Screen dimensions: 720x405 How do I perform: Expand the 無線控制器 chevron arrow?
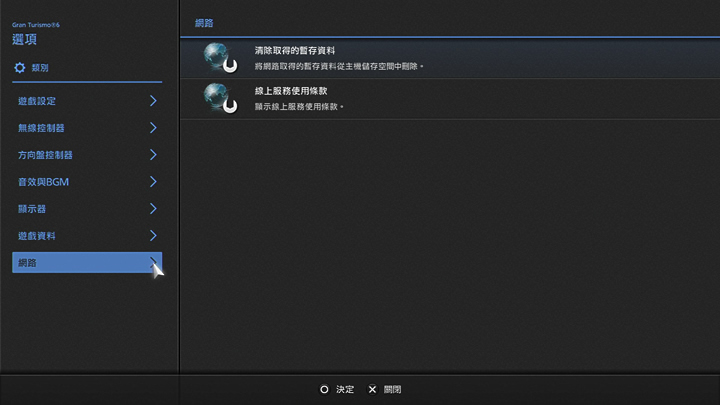[x=153, y=128]
